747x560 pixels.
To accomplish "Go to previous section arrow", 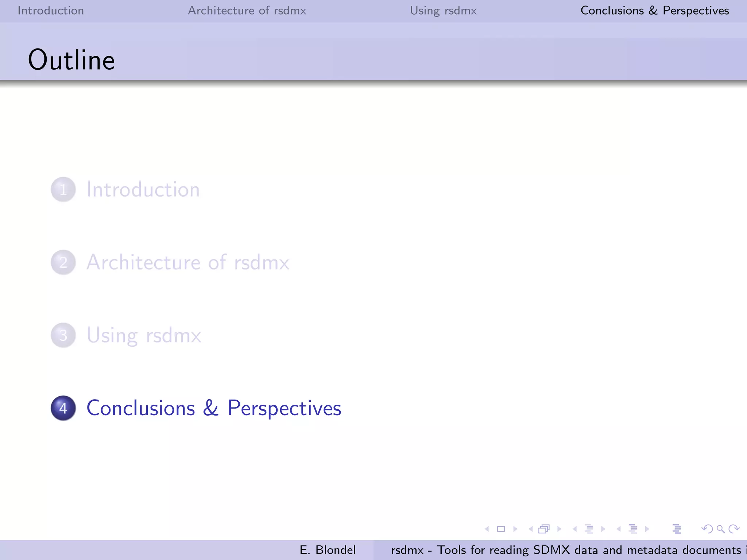I will pyautogui.click(x=619, y=529).
